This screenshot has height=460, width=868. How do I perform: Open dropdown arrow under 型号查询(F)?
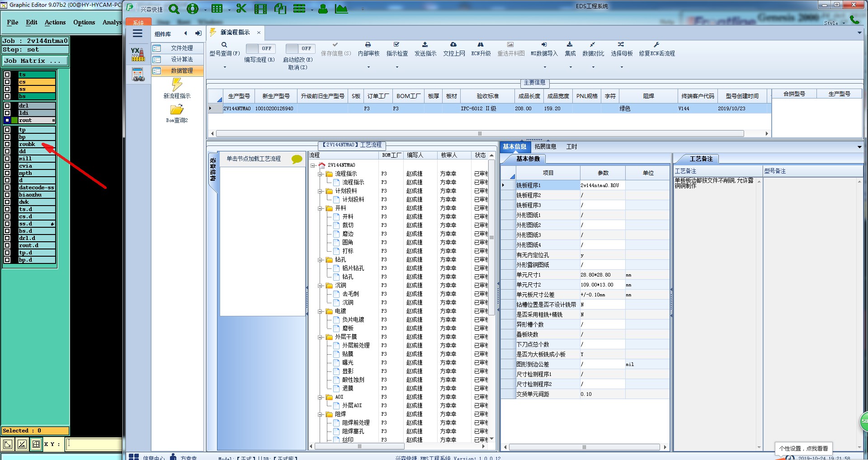pos(225,67)
